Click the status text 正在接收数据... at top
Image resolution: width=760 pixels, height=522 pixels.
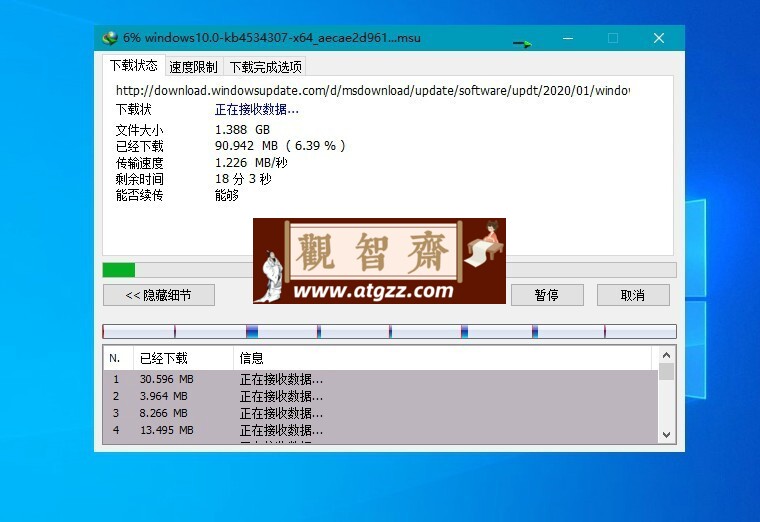[257, 110]
